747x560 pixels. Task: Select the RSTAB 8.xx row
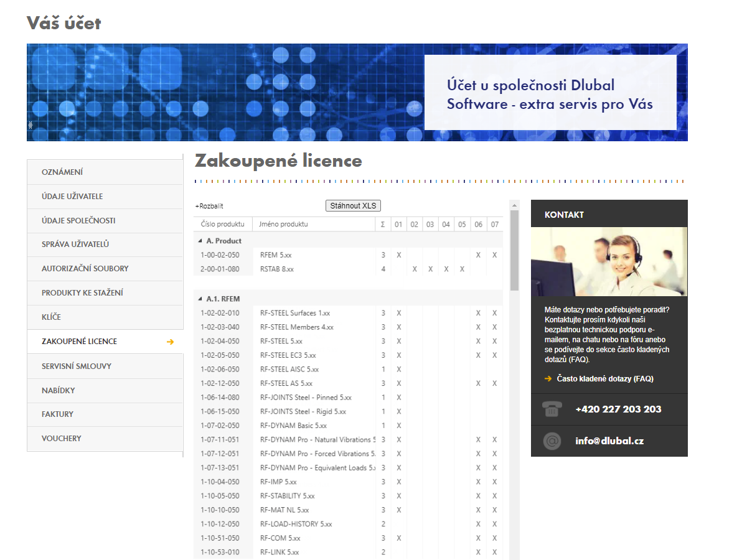click(349, 269)
